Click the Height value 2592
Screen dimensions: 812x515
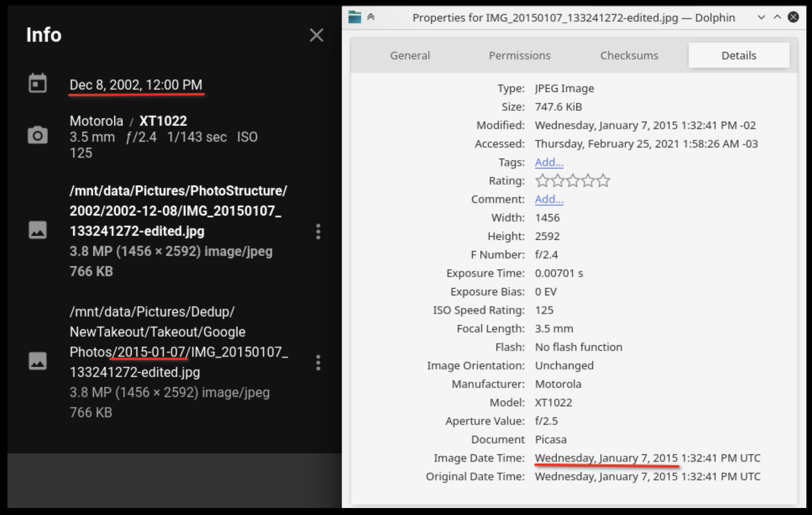547,236
